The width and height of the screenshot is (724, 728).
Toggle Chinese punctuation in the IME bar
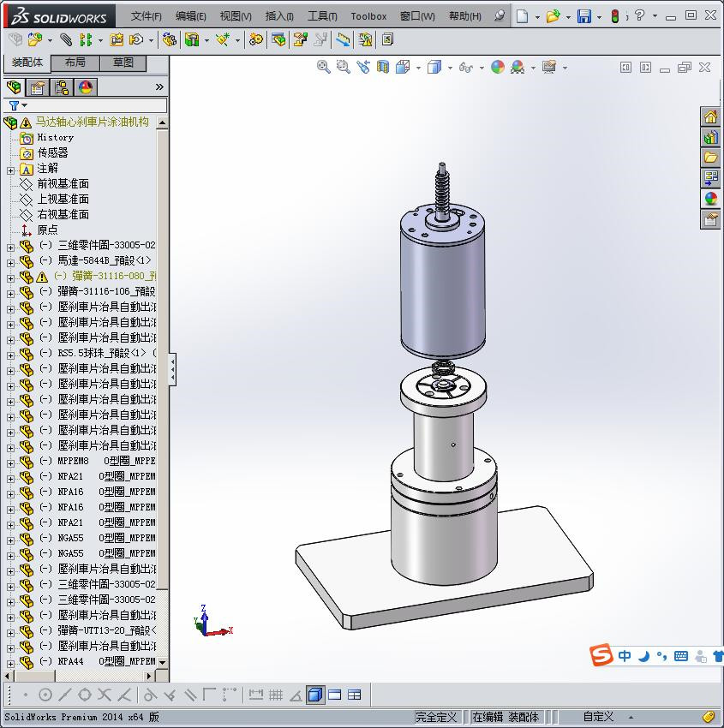tap(661, 656)
